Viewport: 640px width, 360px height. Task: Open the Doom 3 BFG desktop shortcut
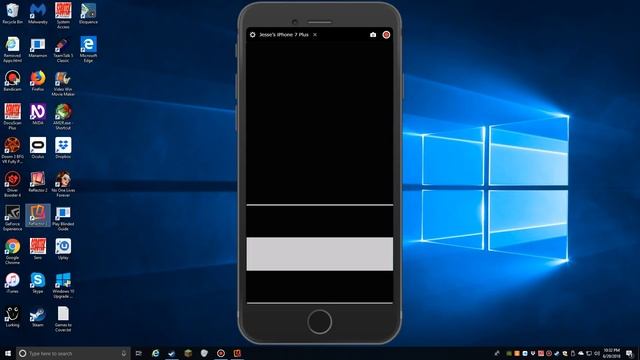(12, 150)
